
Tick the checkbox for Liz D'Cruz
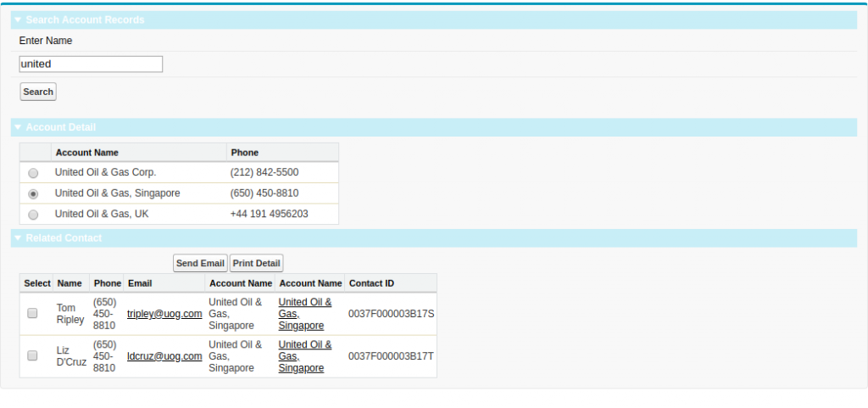click(32, 356)
